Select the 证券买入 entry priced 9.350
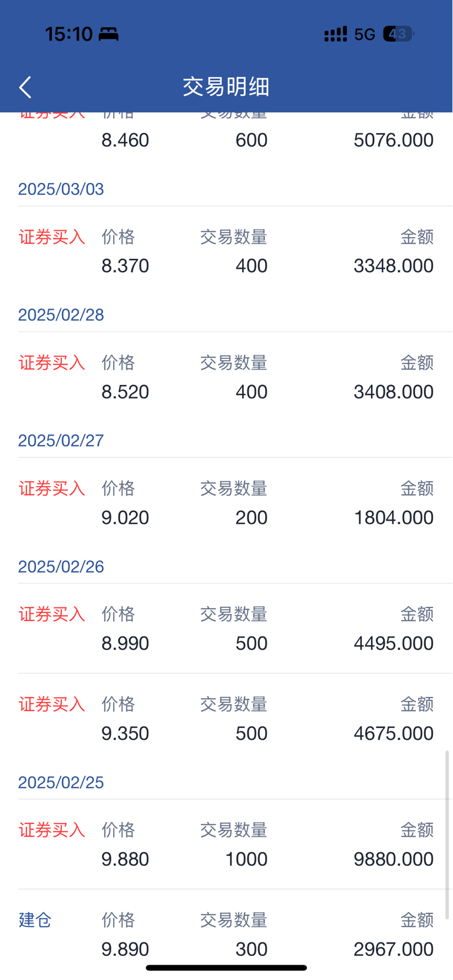453x980 pixels. point(226,719)
